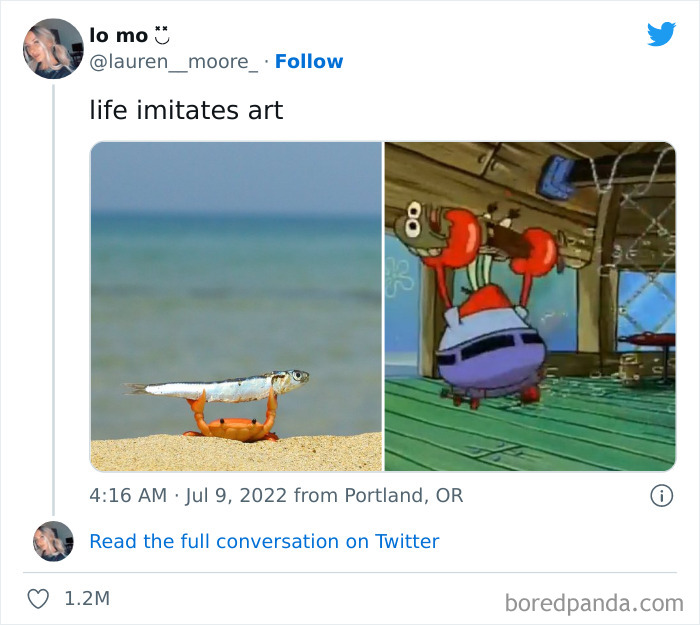Screen dimensions: 700x625
Task: Click the Twitter bird logo
Action: click(x=661, y=34)
